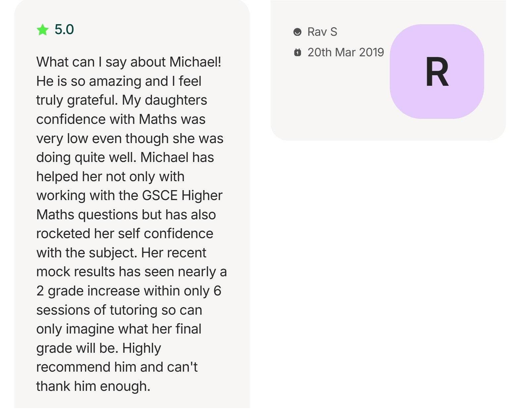This screenshot has height=420, width=509.
Task: Click the "mock results has seen nearly a" line
Action: click(x=131, y=272)
